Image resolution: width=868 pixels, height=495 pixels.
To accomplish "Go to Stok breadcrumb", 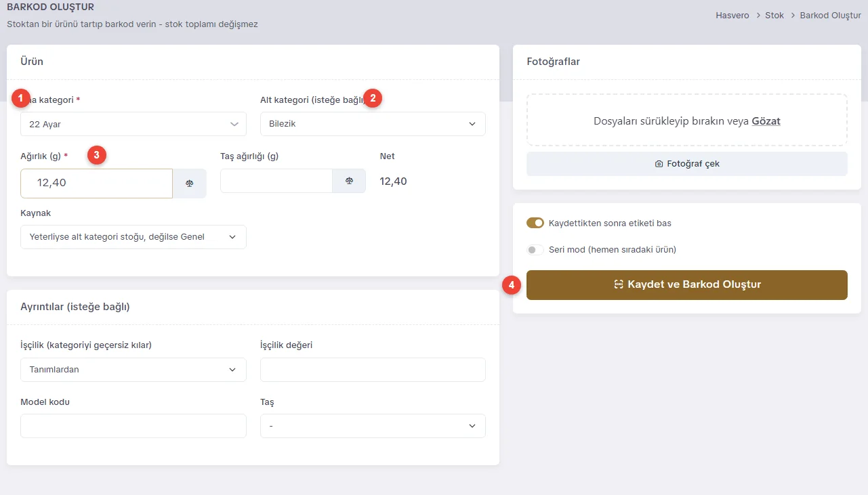I will [774, 15].
